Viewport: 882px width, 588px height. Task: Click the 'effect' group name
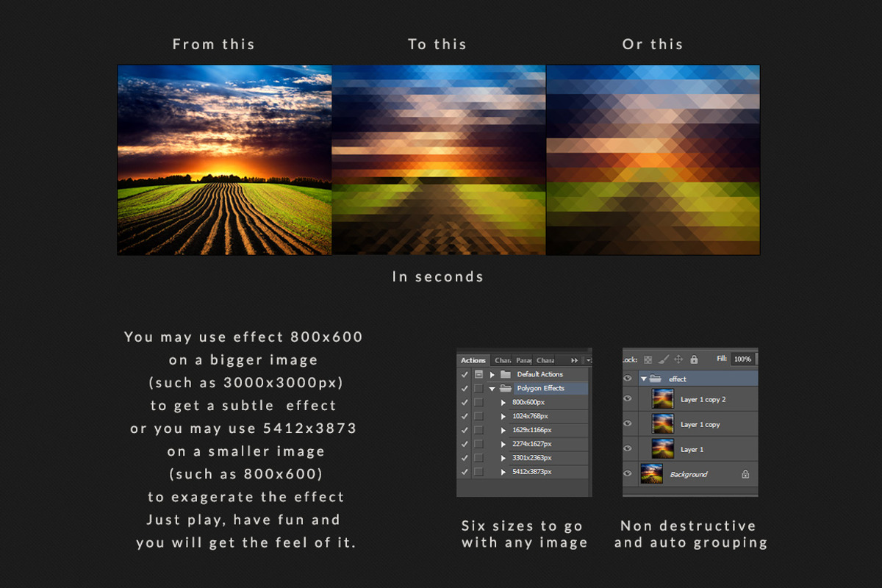[x=678, y=379]
